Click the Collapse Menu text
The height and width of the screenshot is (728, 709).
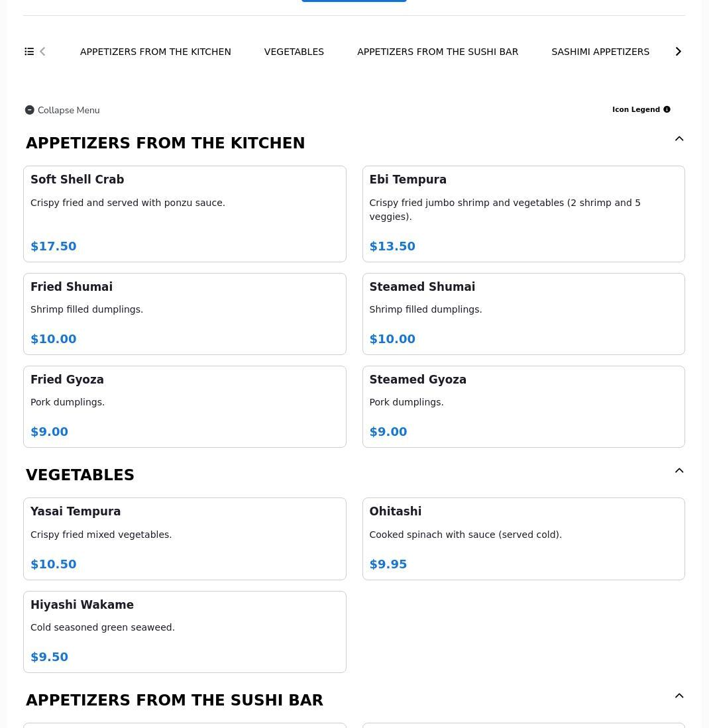68,111
